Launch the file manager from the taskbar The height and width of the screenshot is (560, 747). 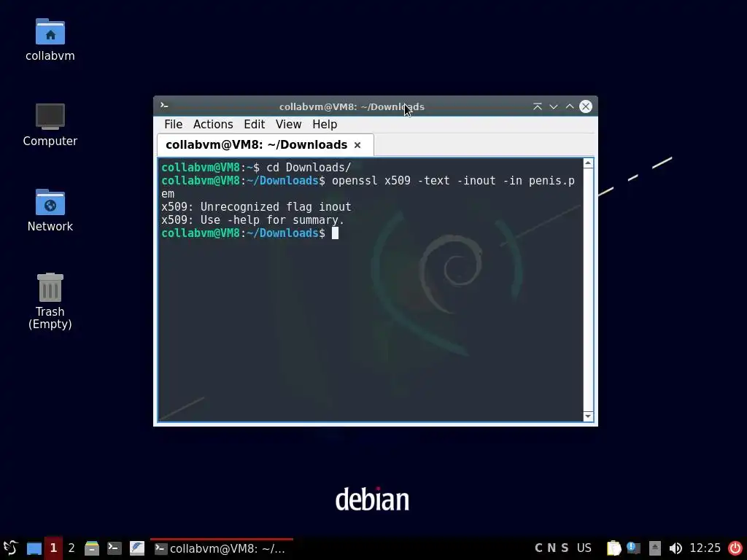[92, 548]
